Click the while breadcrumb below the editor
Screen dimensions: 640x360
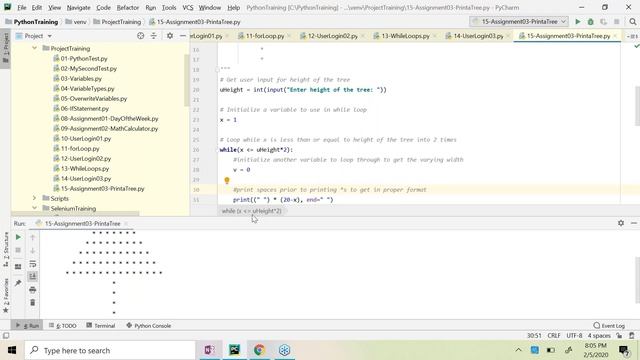pyautogui.click(x=251, y=211)
